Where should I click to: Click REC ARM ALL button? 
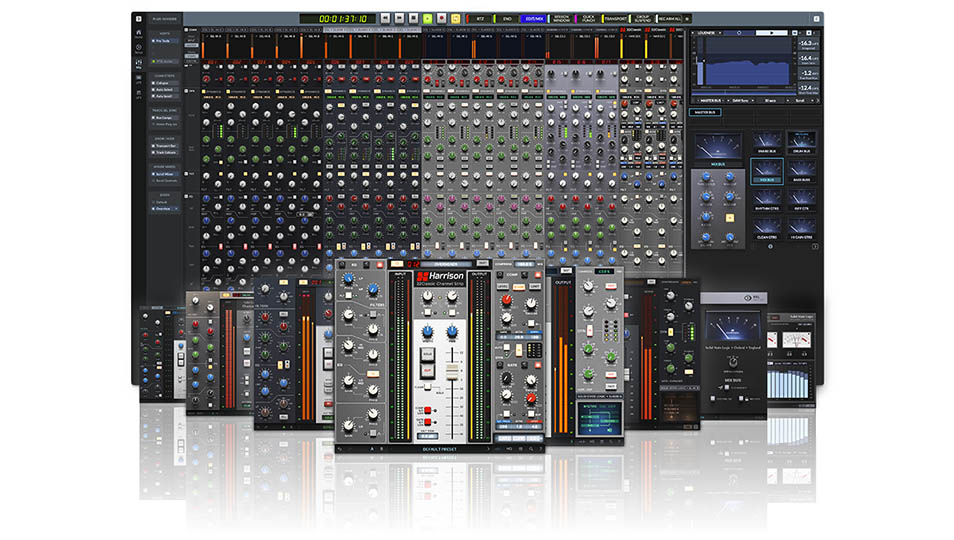pos(669,19)
